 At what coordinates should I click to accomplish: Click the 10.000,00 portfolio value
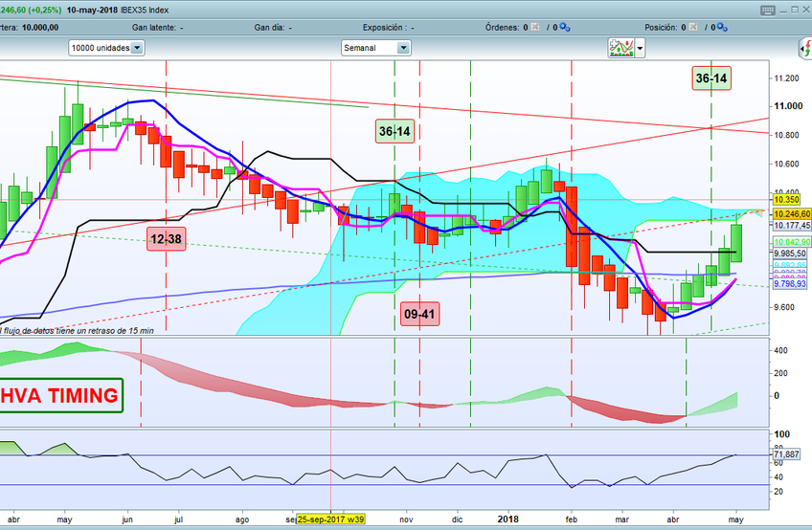(40, 27)
